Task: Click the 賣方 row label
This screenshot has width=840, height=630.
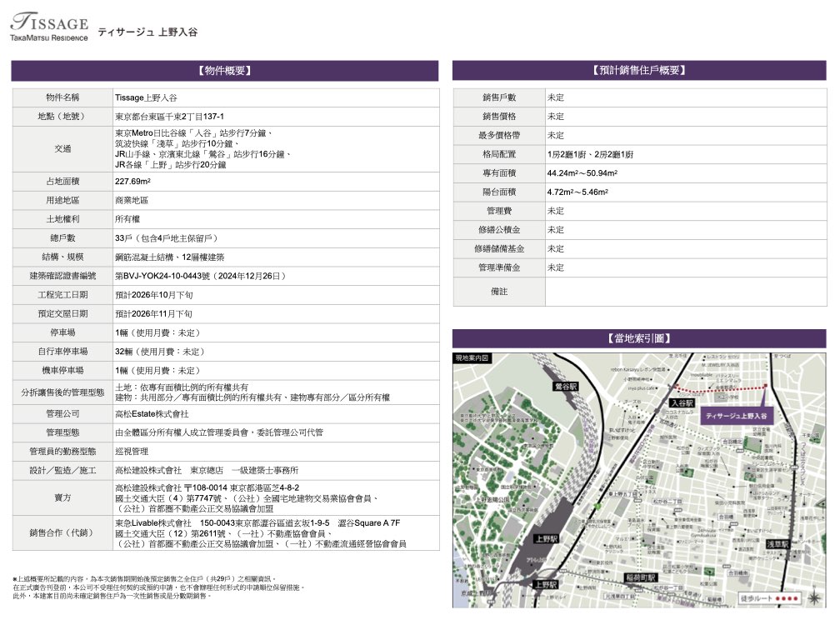Action: (62, 497)
